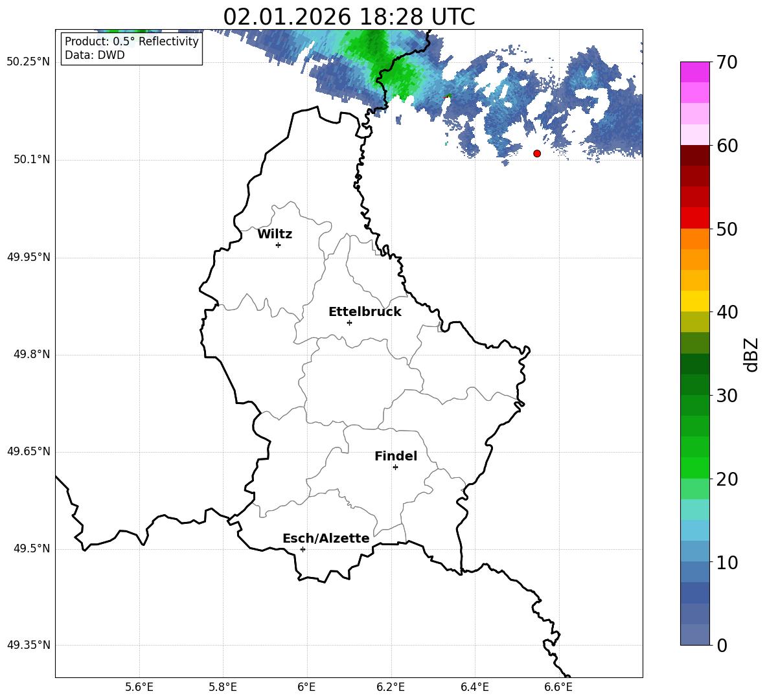Click the 'Data: DWD' text

tap(95, 55)
